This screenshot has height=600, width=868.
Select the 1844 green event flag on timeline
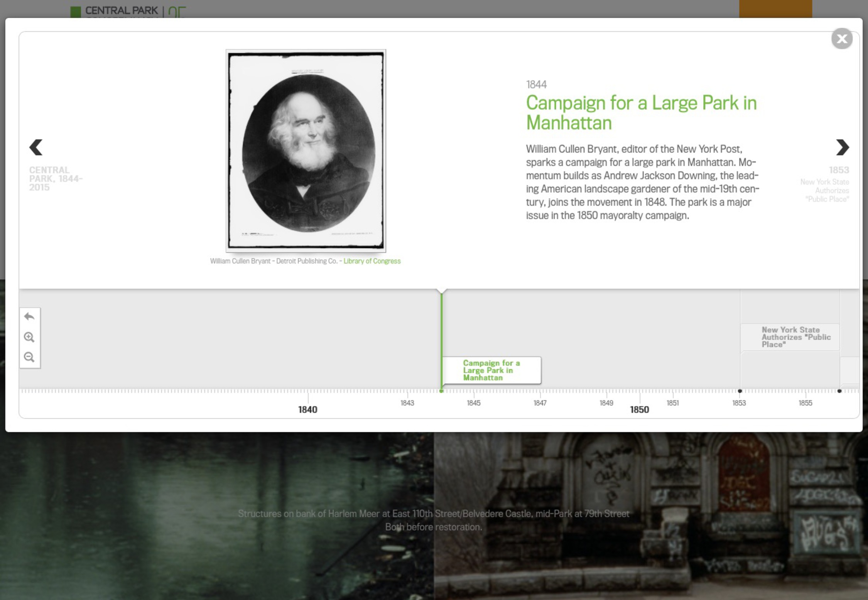442,340
